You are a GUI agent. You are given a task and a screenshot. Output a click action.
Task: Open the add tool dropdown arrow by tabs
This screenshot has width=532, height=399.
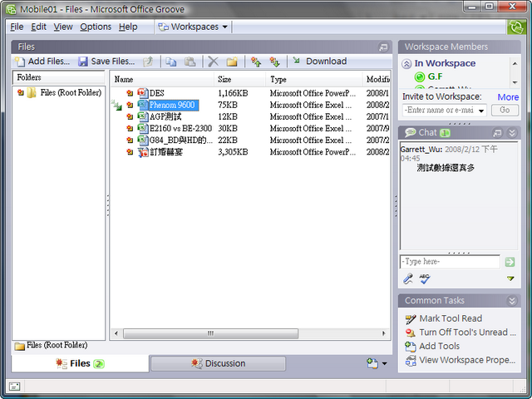(384, 363)
